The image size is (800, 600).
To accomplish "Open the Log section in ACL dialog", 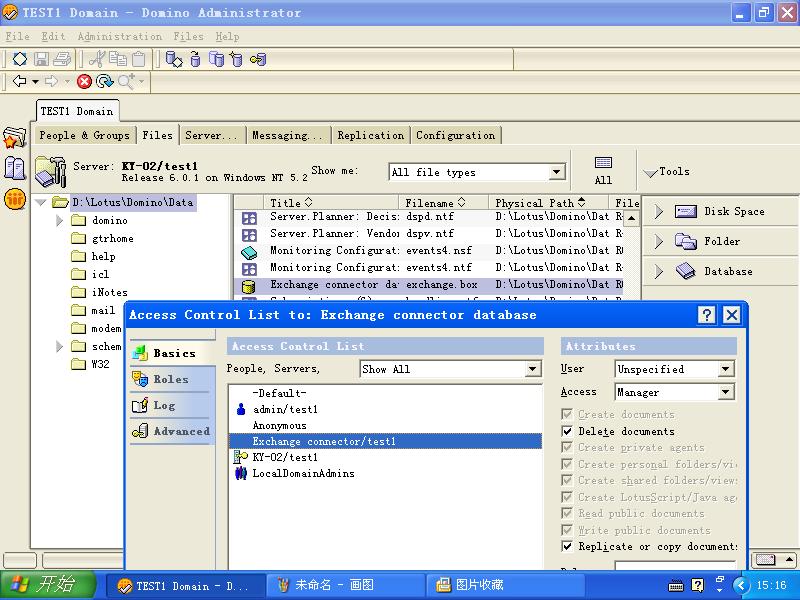I will pyautogui.click(x=164, y=406).
